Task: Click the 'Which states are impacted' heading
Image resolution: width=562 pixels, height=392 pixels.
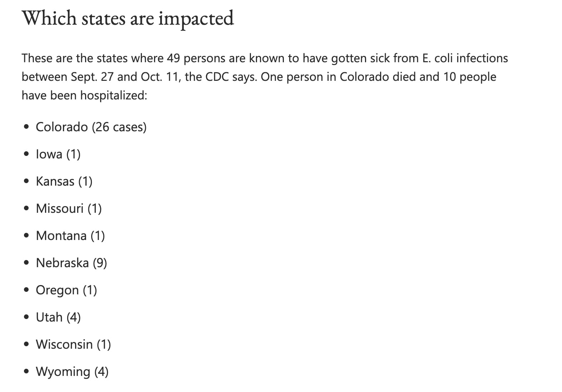Action: 128,19
